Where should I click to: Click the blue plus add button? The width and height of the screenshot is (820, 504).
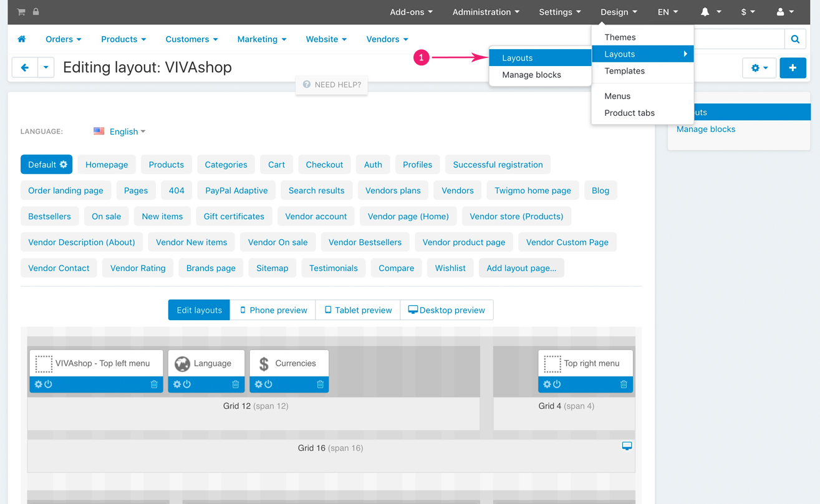pyautogui.click(x=793, y=68)
